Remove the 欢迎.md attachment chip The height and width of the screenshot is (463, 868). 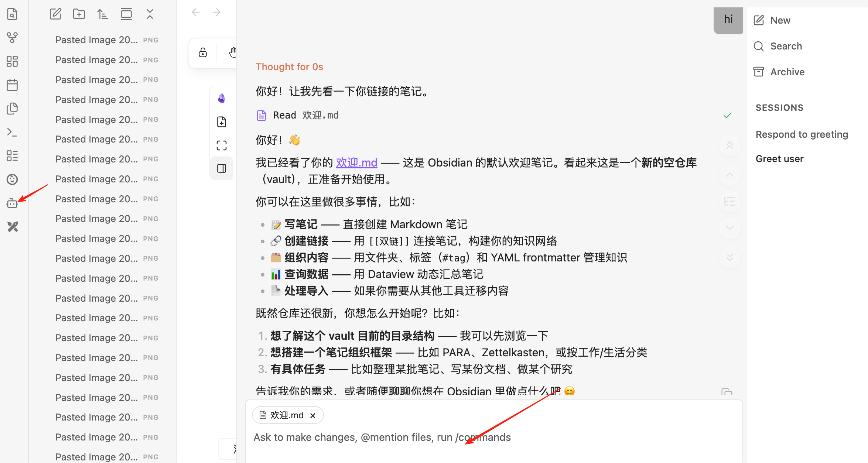[313, 416]
